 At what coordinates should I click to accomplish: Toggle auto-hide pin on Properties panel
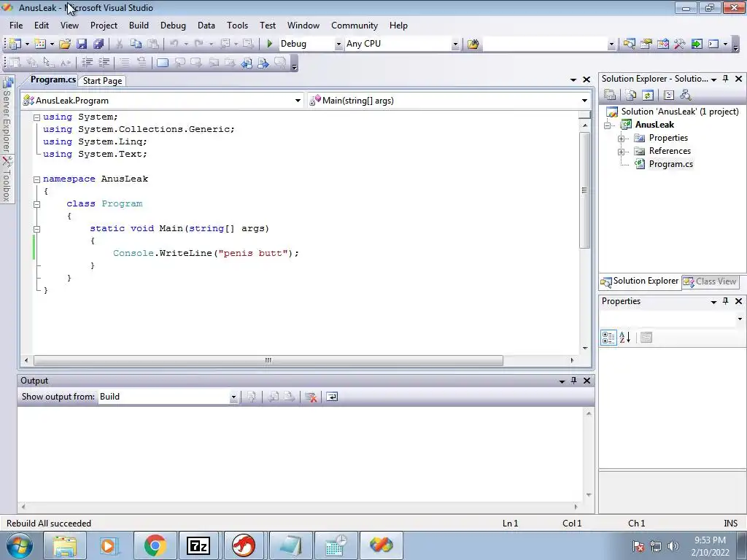[726, 301]
